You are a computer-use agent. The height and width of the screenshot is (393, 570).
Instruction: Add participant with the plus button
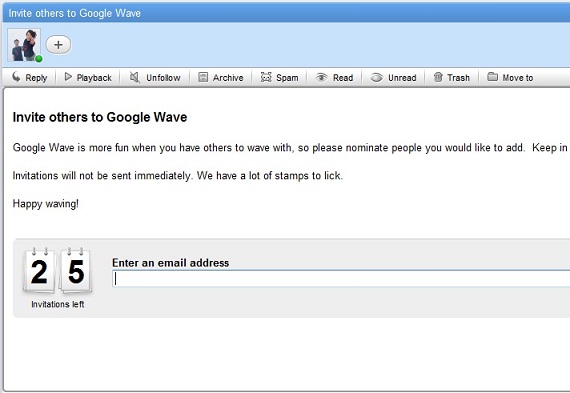click(59, 45)
